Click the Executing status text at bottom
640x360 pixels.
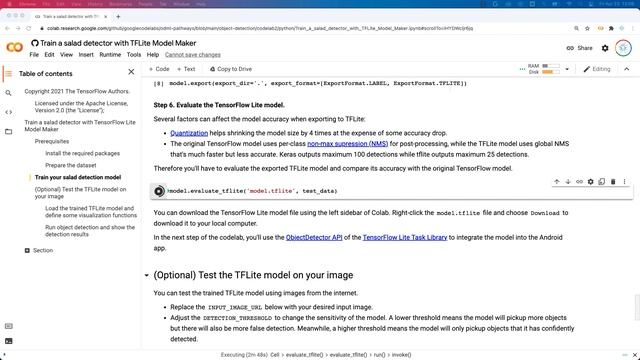click(316, 355)
